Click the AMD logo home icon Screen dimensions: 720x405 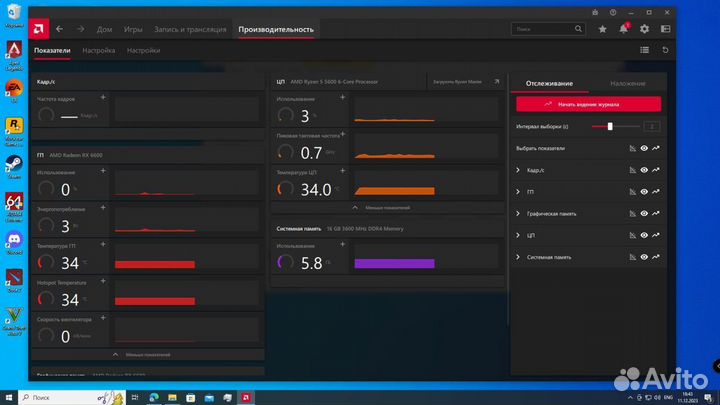[x=39, y=29]
